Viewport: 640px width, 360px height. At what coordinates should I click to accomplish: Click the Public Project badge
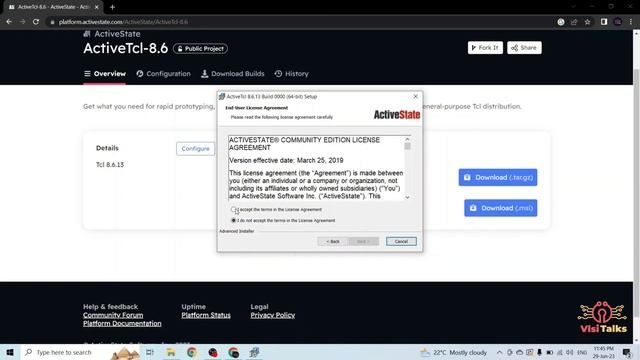tap(200, 49)
